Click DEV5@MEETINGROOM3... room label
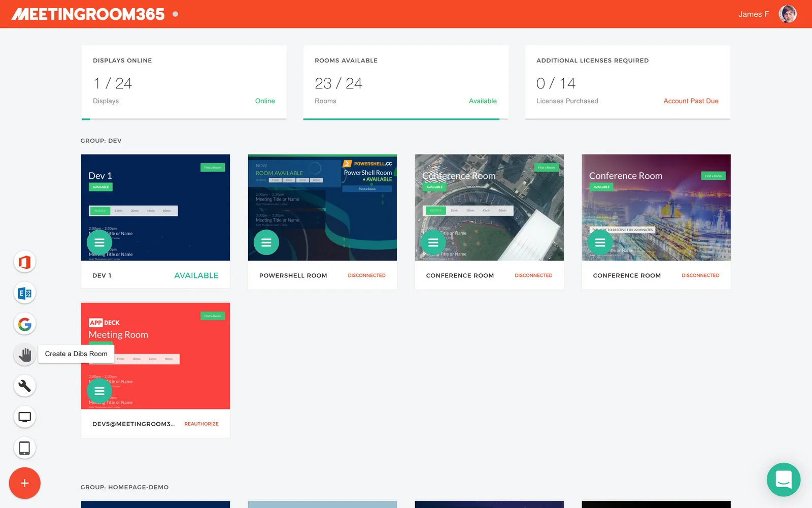This screenshot has height=508, width=812. coord(133,424)
